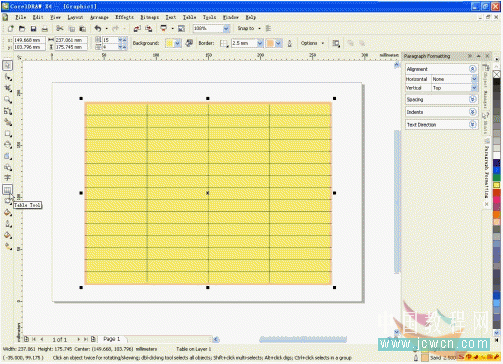503x364 pixels.
Task: Expand the Spacing section
Action: [x=472, y=99]
